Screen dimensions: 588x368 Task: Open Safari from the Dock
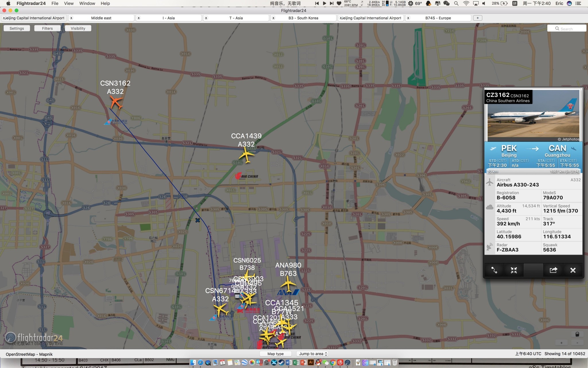coord(200,363)
